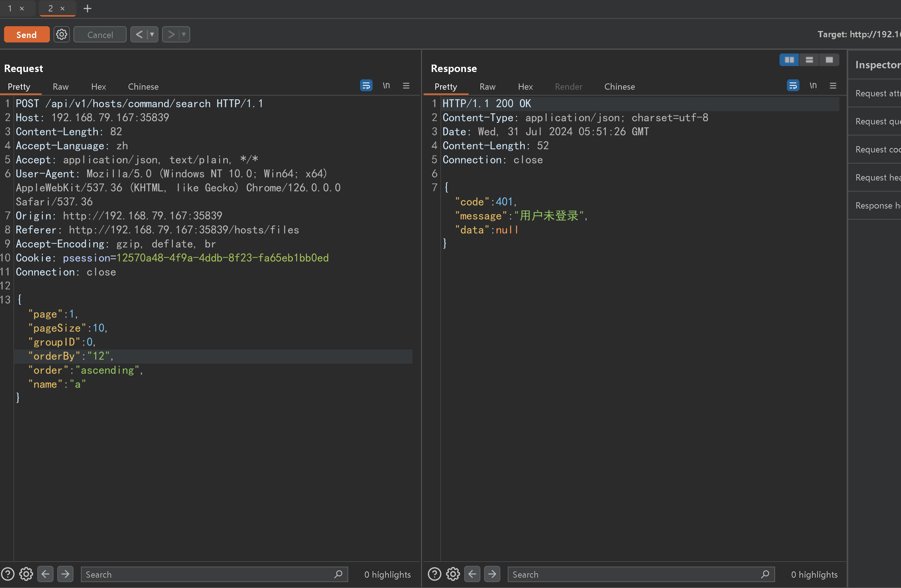Expand the next navigation arrow dropdown
Viewport: 901px width, 588px height.
coord(182,35)
